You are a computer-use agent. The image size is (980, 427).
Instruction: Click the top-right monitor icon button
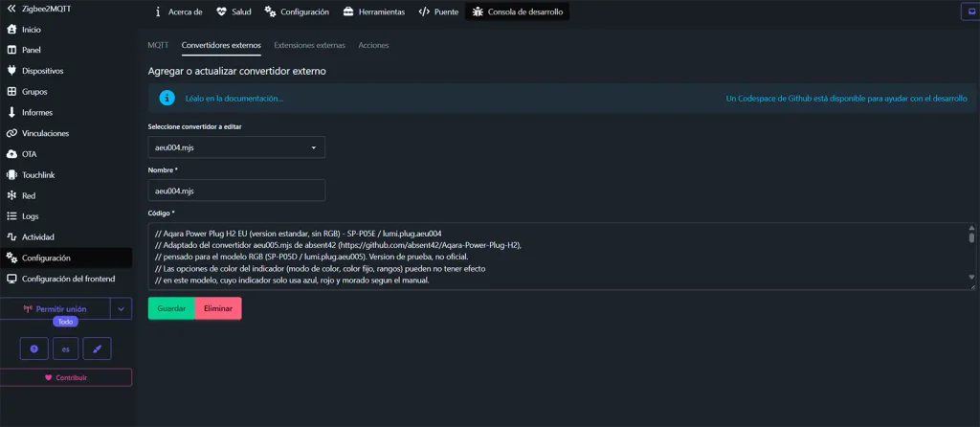click(970, 11)
